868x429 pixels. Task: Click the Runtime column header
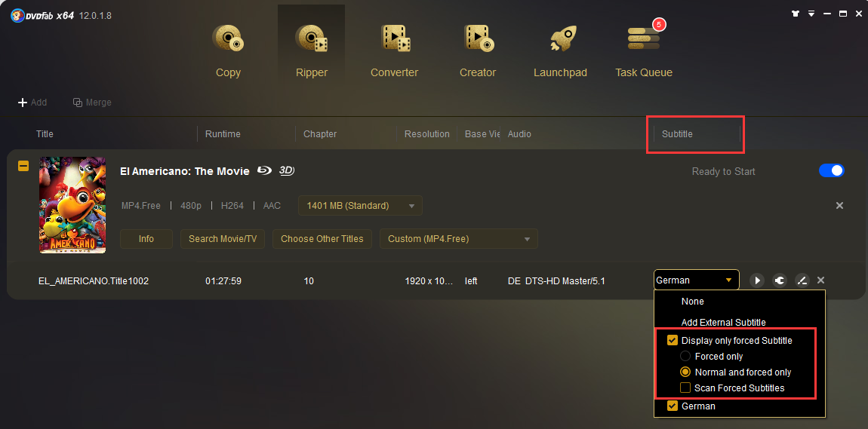click(x=223, y=133)
